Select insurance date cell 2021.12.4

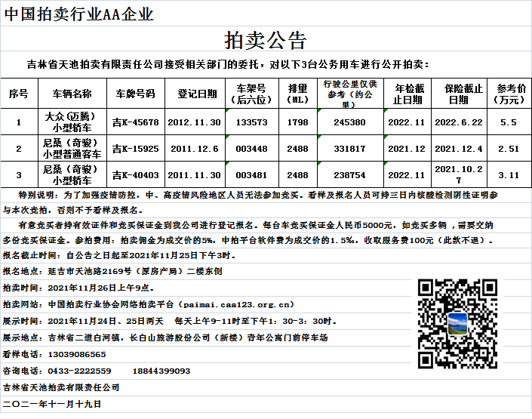click(459, 148)
